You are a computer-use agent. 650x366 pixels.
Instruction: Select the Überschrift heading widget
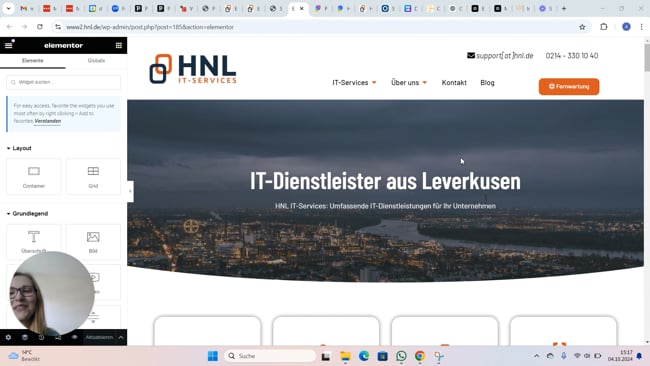(x=34, y=242)
